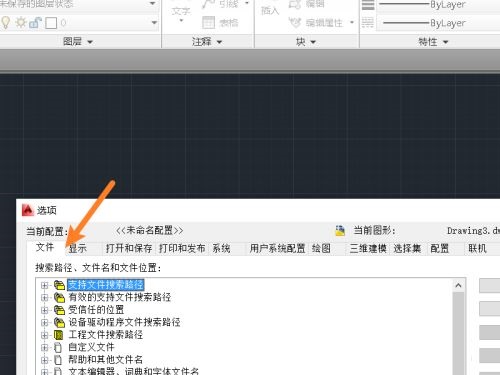Screen dimensions: 500x375
Task: Click the folder icon of 支持文件搜索路径
Action: pyautogui.click(x=59, y=285)
